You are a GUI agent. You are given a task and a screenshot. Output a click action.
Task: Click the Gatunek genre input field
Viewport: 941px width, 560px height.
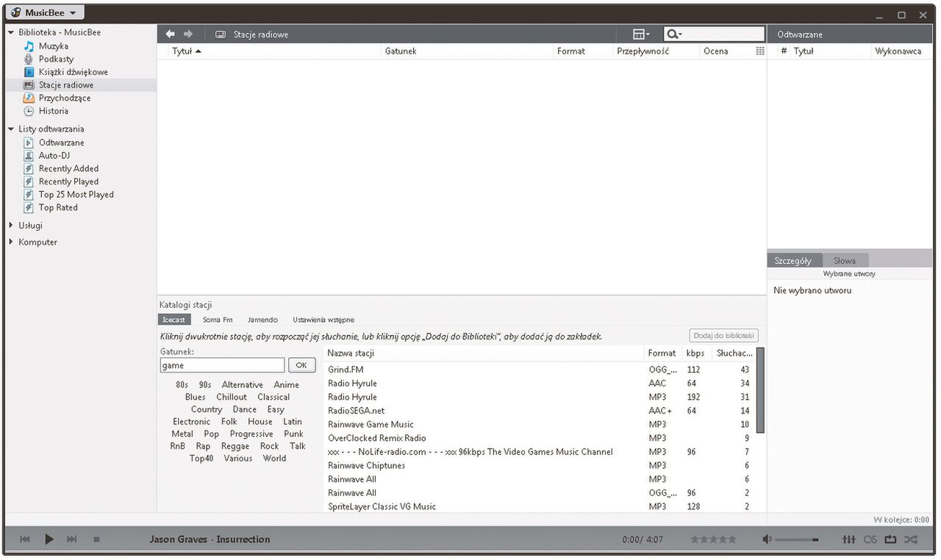click(222, 365)
